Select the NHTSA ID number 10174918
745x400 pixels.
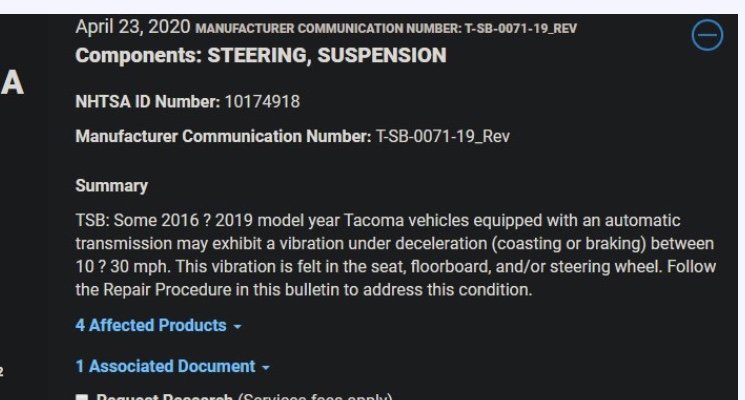pos(262,102)
